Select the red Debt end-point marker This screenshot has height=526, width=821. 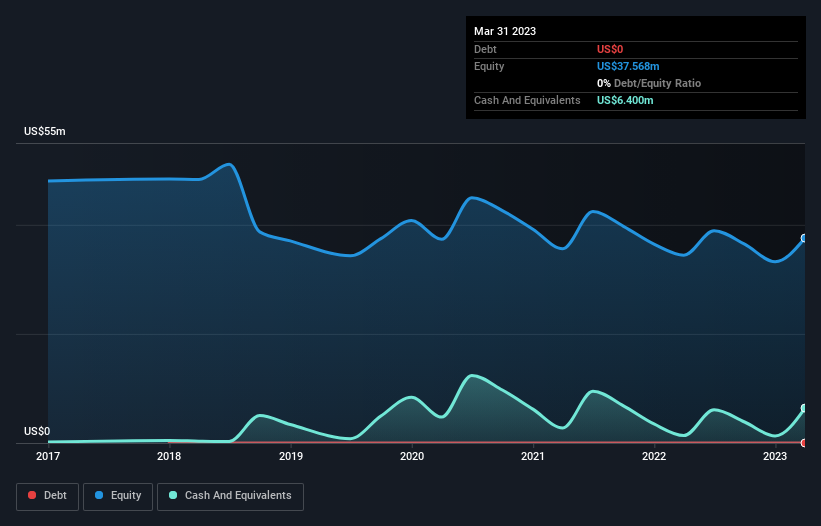tap(804, 443)
